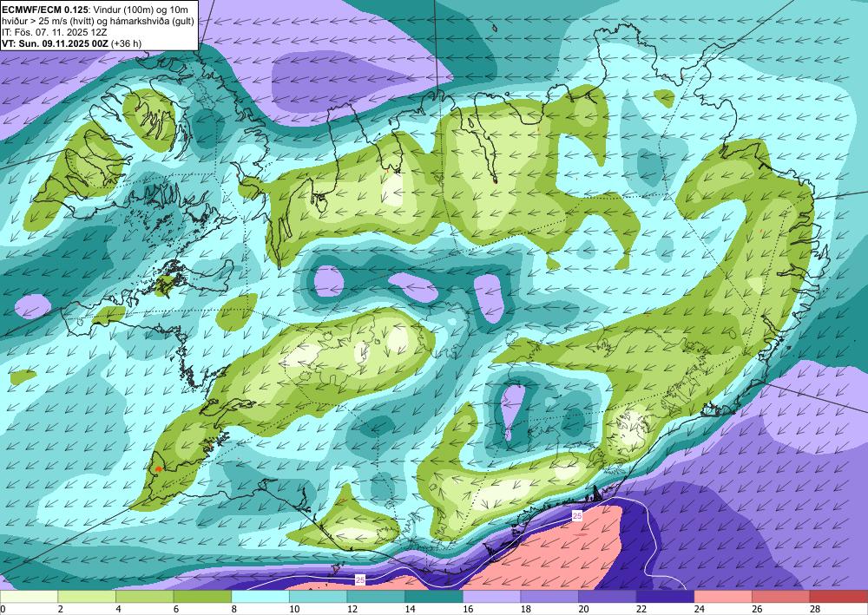Click the 16–18 m/s lavender legend swatch
This screenshot has width=868, height=615.
(x=491, y=597)
